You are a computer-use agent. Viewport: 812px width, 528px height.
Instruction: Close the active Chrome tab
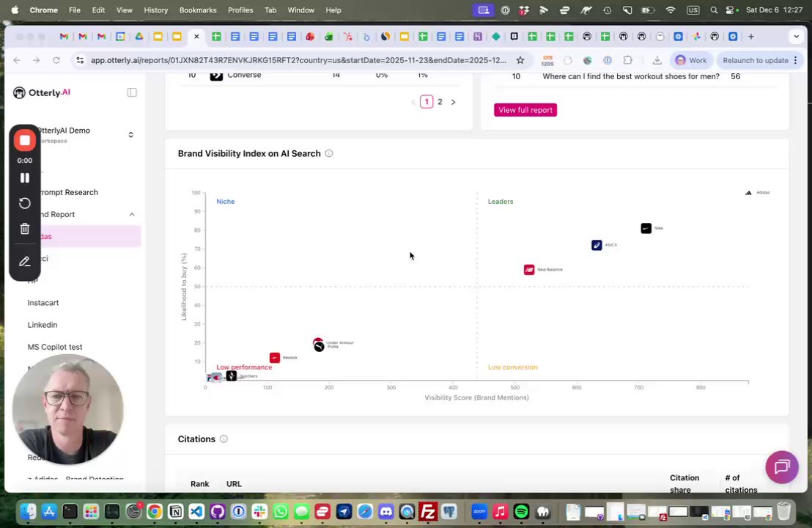pyautogui.click(x=196, y=36)
